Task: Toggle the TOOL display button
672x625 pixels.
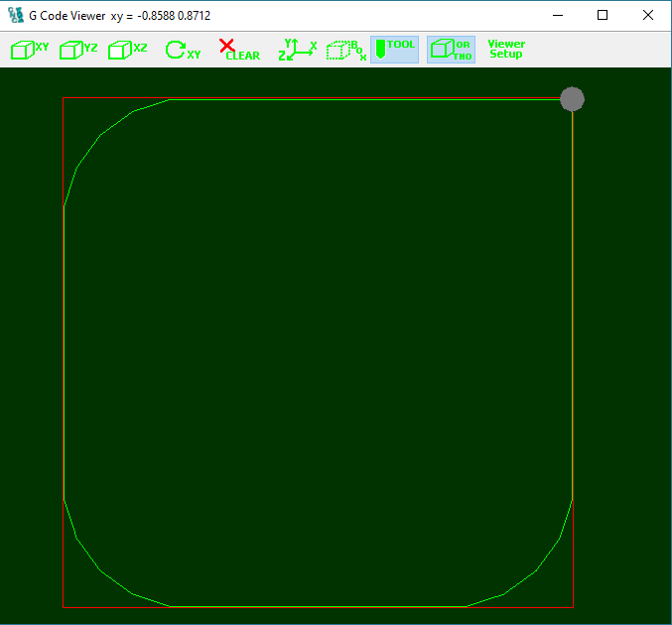Action: (394, 50)
